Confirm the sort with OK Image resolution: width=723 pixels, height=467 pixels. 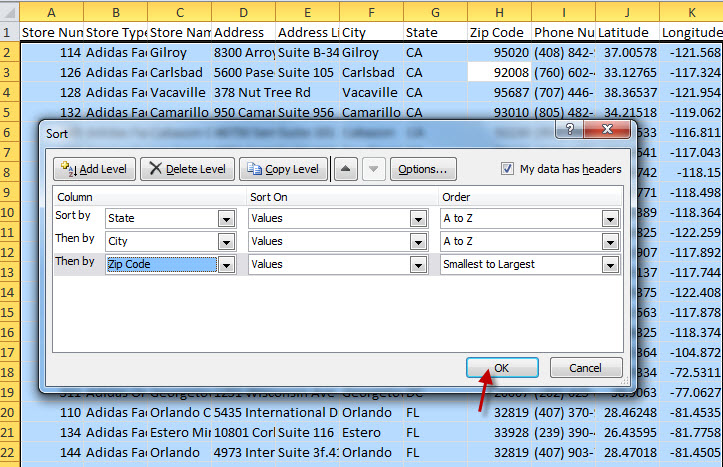pyautogui.click(x=502, y=368)
